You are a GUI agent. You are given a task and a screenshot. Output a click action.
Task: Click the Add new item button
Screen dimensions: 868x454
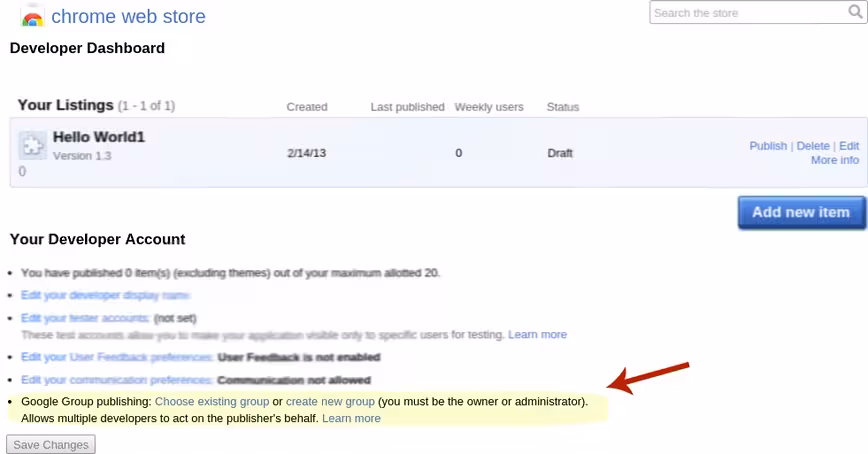801,212
